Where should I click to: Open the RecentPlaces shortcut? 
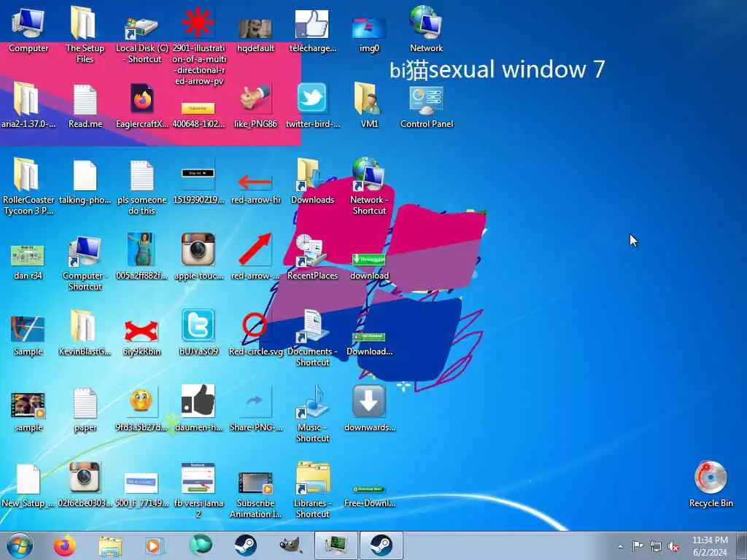click(x=312, y=257)
